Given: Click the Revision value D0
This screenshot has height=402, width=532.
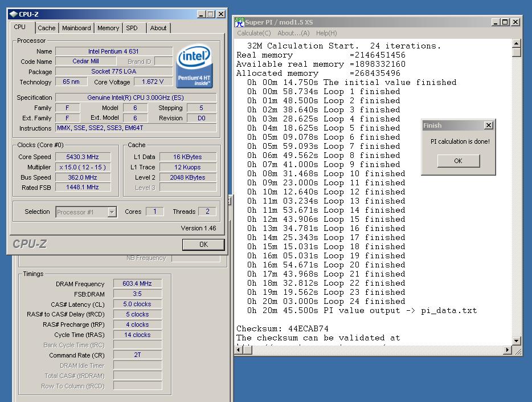Looking at the screenshot, I should coord(201,118).
